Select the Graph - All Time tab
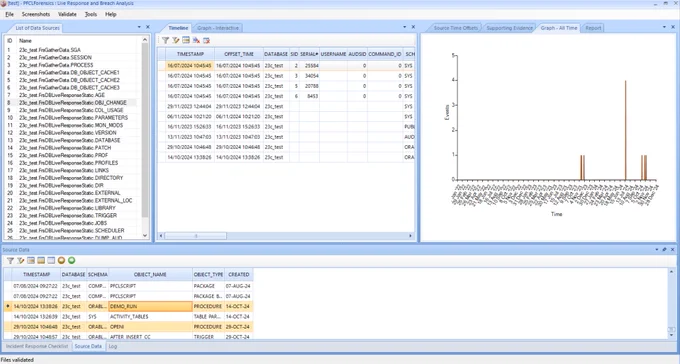This screenshot has height=364, width=680. (559, 28)
